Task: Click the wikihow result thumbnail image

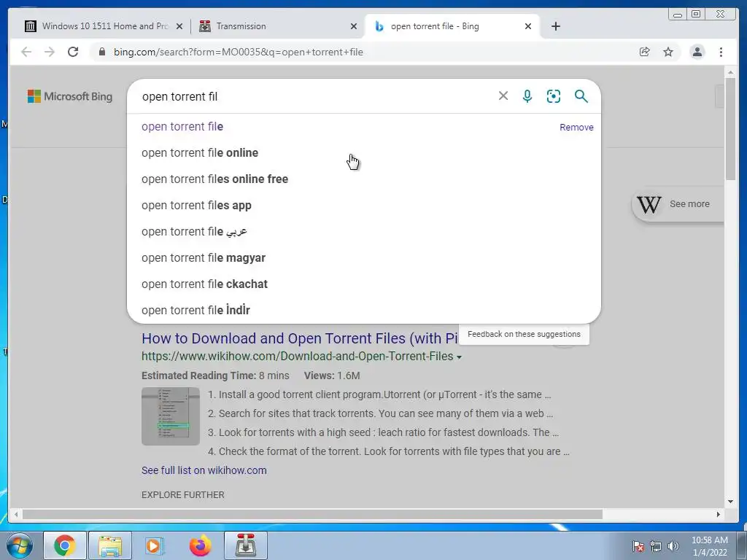Action: click(x=171, y=416)
